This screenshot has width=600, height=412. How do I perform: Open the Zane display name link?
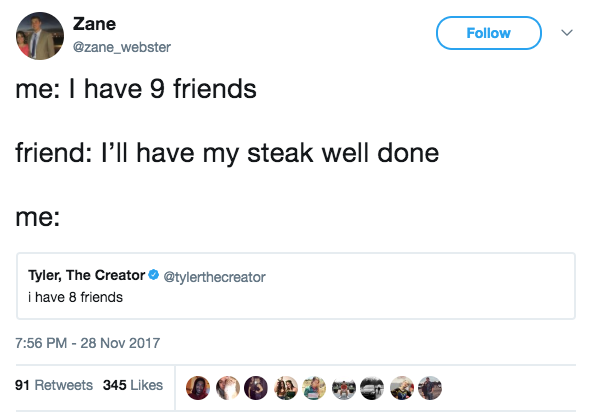(92, 24)
